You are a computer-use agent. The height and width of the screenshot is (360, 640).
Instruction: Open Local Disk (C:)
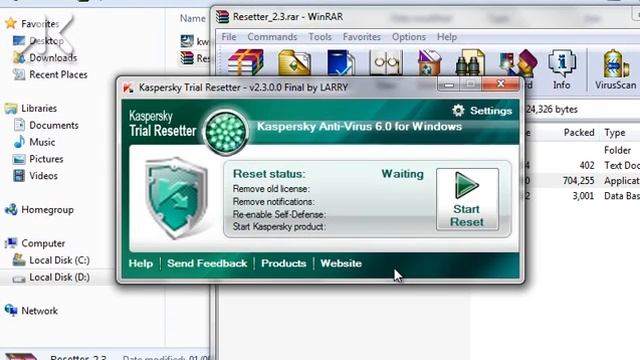pos(59,260)
